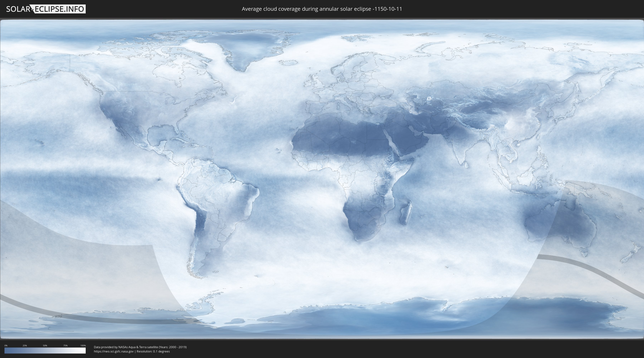Click the neo.sci.gsfc.nasa.gov URL text
The height and width of the screenshot is (358, 644).
click(x=114, y=352)
